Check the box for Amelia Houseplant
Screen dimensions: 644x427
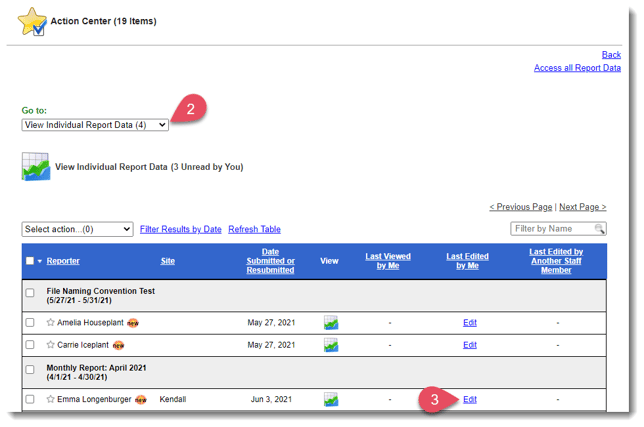click(30, 323)
